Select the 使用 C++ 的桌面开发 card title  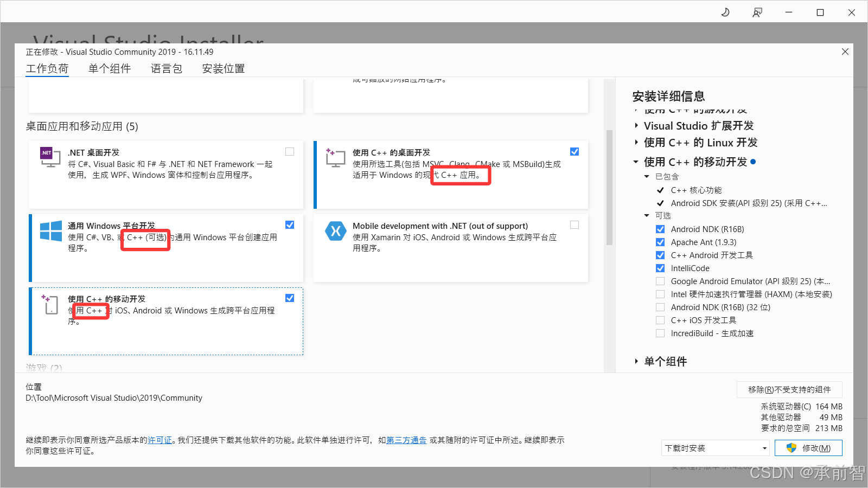pos(391,153)
